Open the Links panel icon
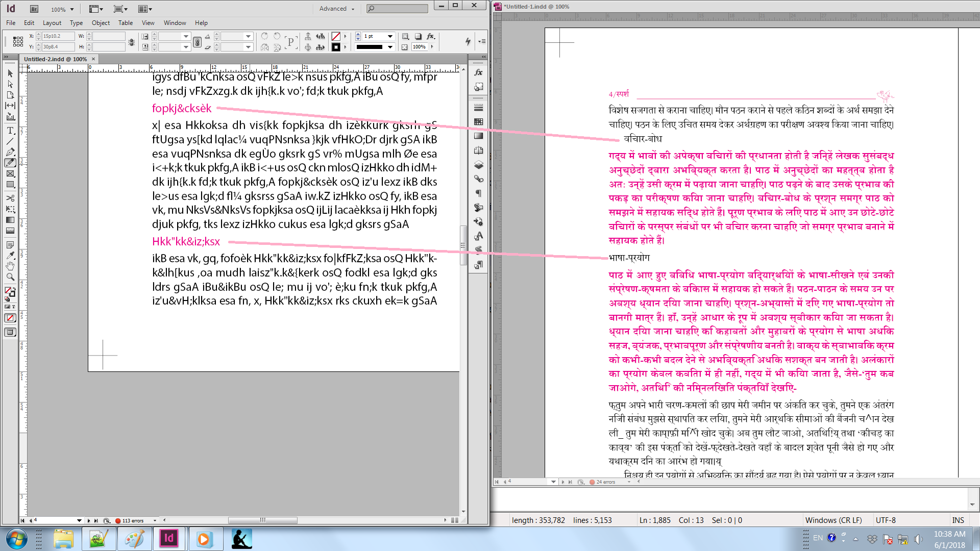The height and width of the screenshot is (551, 980). point(478,179)
